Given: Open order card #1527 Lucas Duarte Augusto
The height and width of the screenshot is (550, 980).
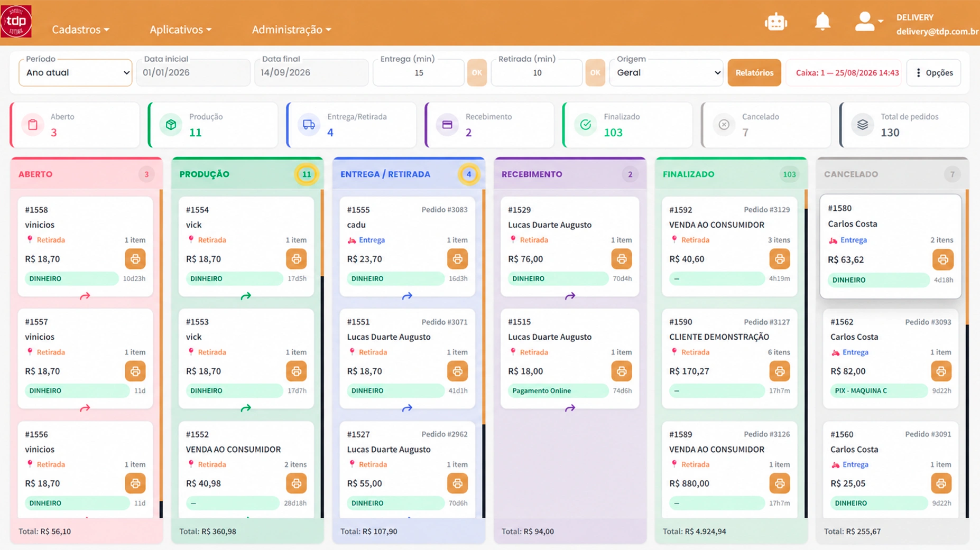Looking at the screenshot, I should click(x=407, y=469).
